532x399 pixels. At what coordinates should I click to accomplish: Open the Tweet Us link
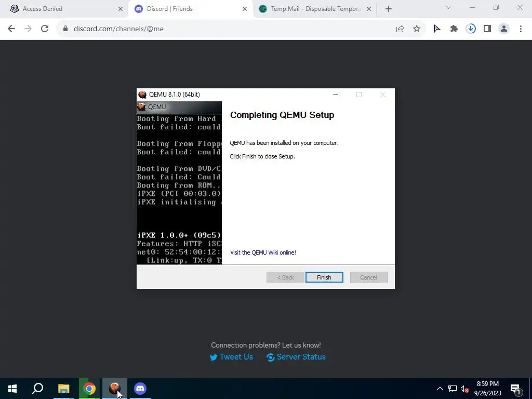click(x=231, y=357)
